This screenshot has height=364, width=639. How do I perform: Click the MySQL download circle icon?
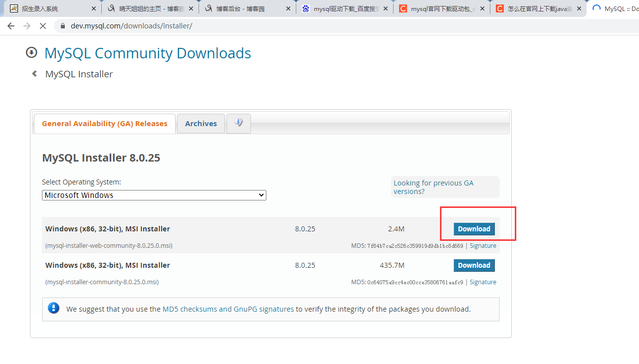(31, 52)
